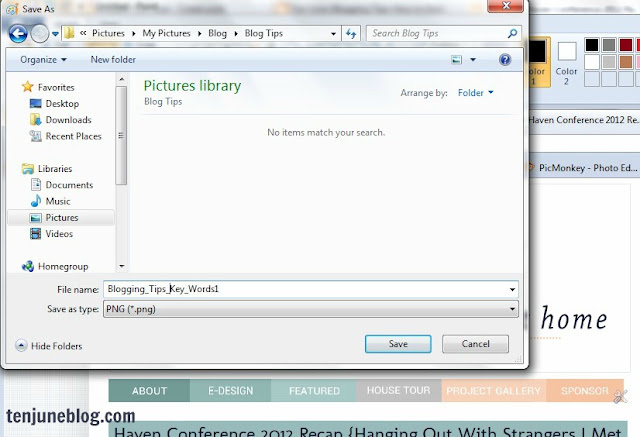
Task: Open the views options dropdown arrow
Action: [473, 60]
